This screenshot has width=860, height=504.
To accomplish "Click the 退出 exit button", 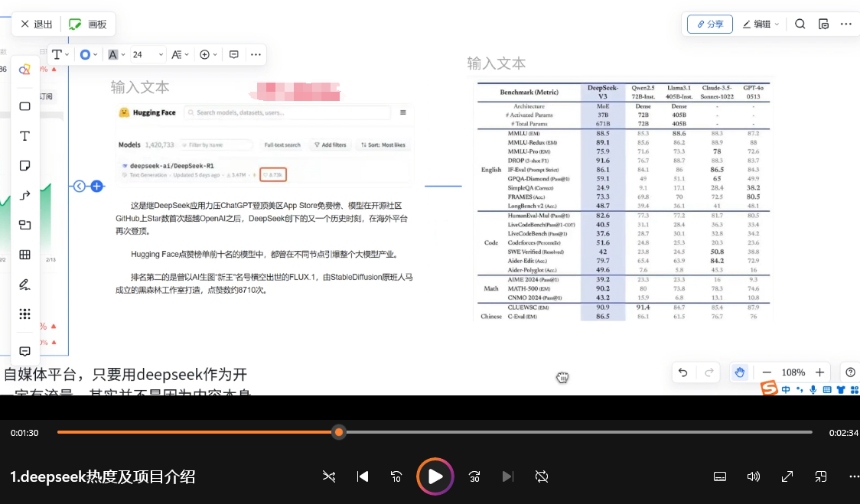I will 36,24.
